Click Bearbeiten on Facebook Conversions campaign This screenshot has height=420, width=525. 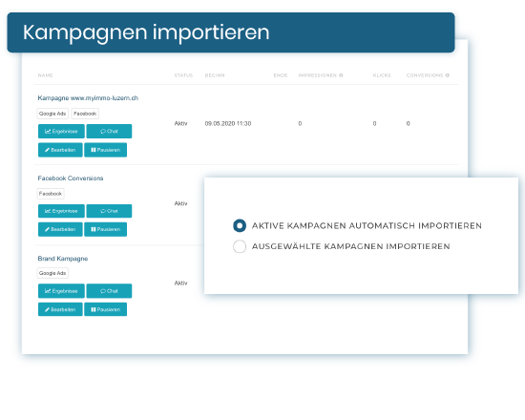click(60, 229)
